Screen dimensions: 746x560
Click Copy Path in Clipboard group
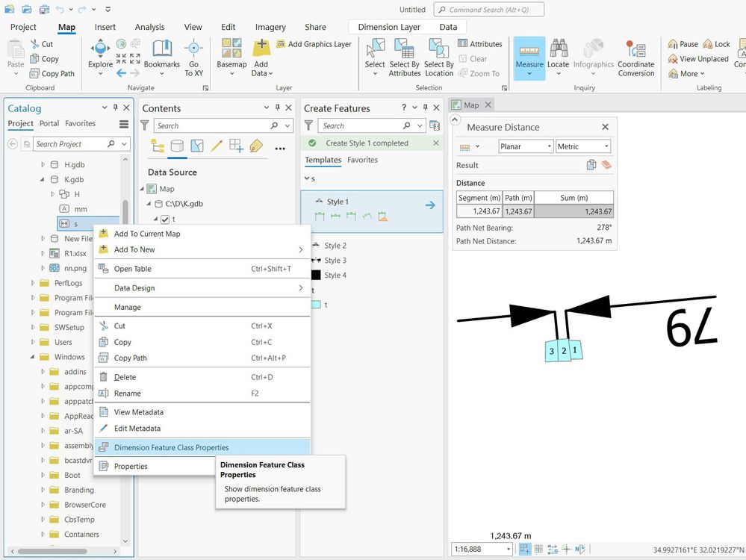52,73
